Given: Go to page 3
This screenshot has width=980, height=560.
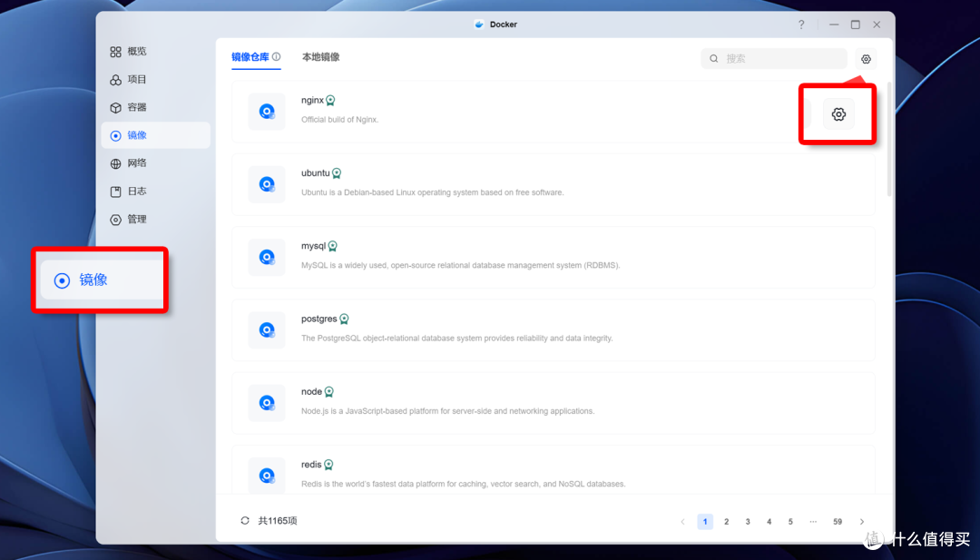Looking at the screenshot, I should coord(748,522).
